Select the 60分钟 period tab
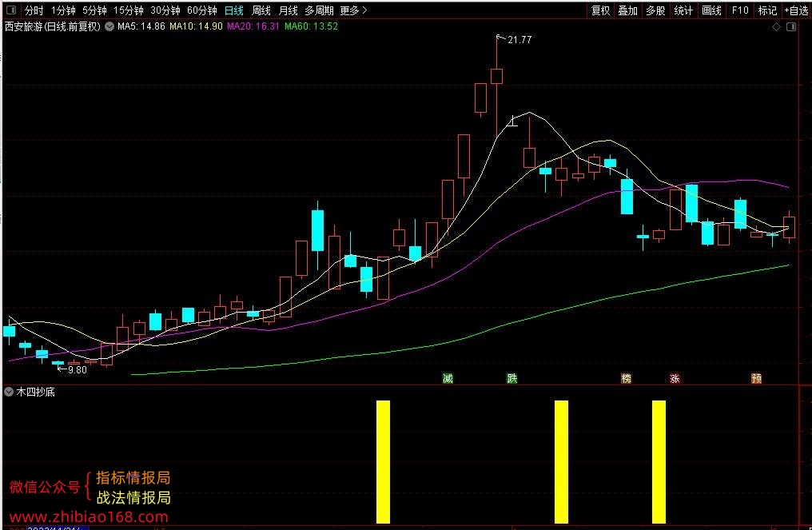The width and height of the screenshot is (812, 530). click(x=202, y=10)
